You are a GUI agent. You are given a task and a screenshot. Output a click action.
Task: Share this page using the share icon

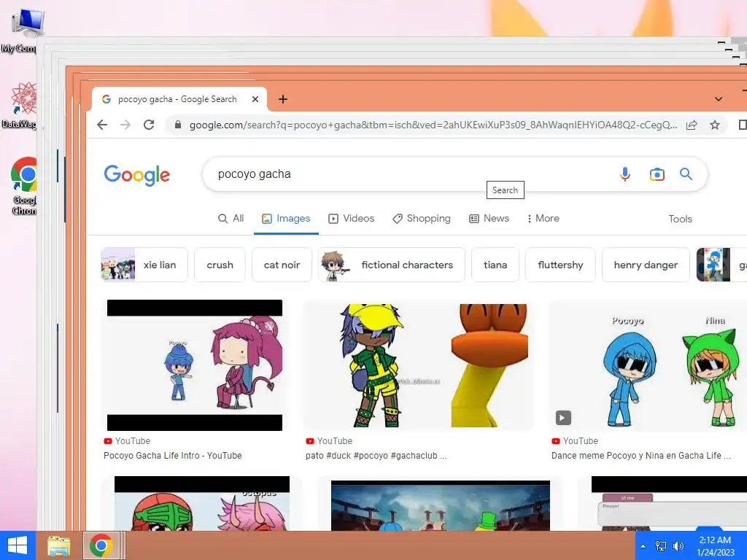(692, 125)
